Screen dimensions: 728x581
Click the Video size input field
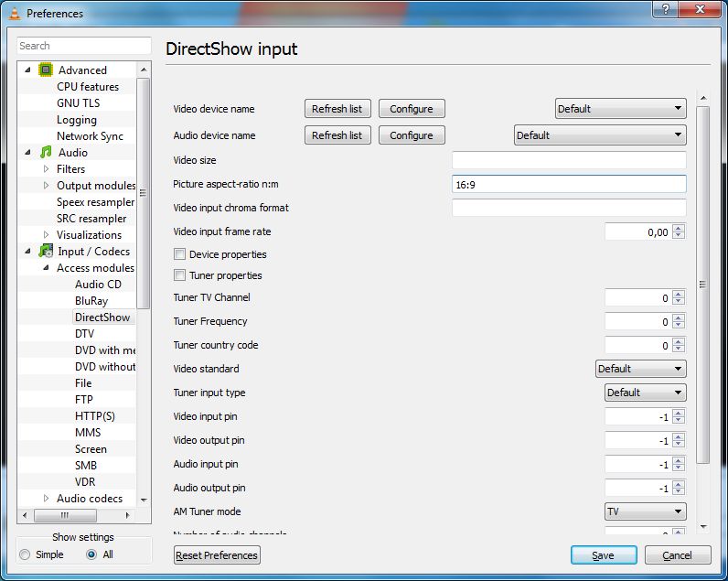(569, 160)
